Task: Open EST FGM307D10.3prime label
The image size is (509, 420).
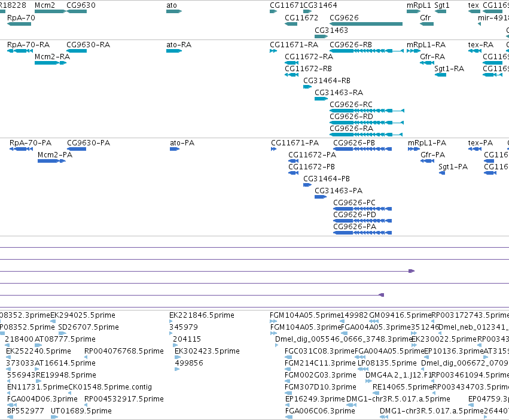Action: (x=321, y=387)
